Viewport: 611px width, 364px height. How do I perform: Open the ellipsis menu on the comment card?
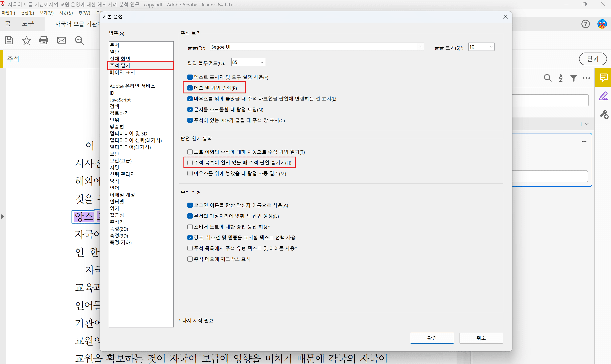tap(584, 141)
